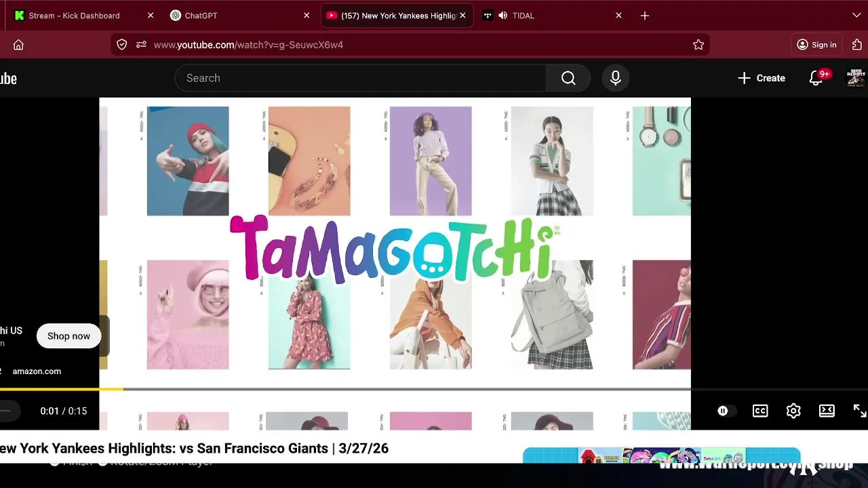This screenshot has width=868, height=488.
Task: Bookmark this page with the star
Action: (x=698, y=45)
